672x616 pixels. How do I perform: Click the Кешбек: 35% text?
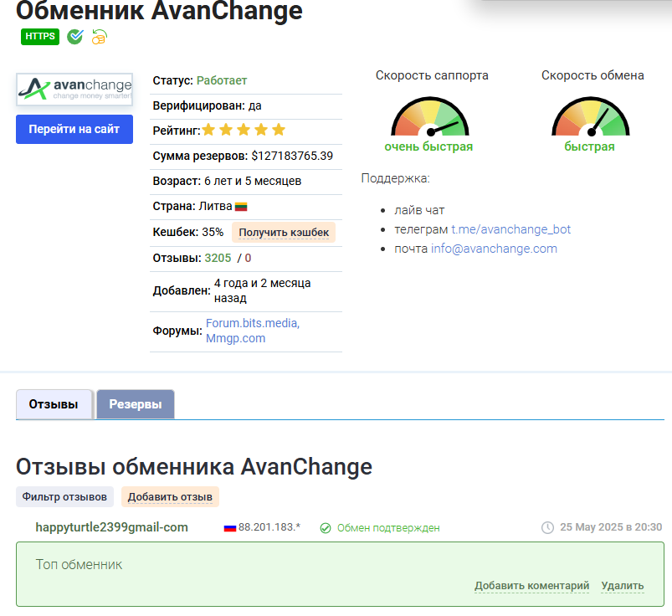[188, 233]
